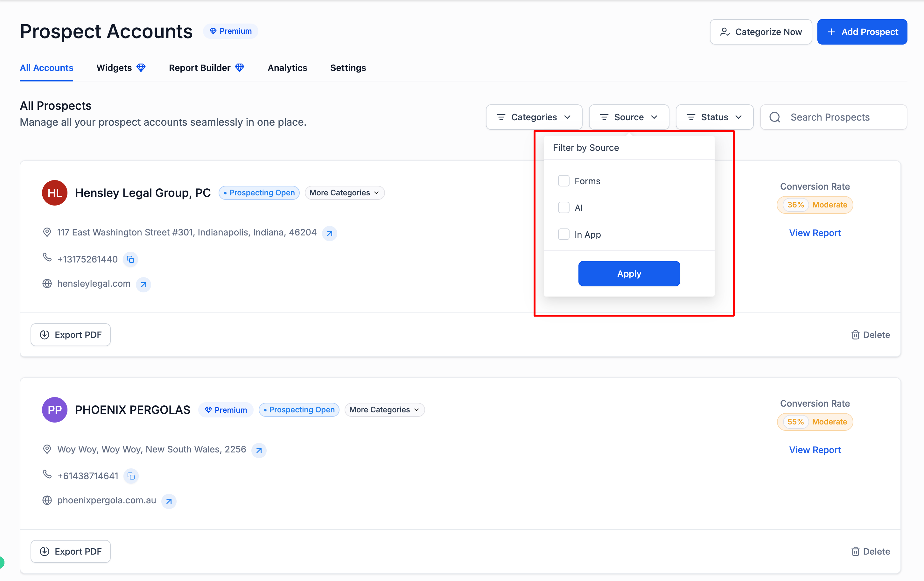Image resolution: width=924 pixels, height=581 pixels.
Task: Check the Forms source checkbox
Action: (563, 181)
